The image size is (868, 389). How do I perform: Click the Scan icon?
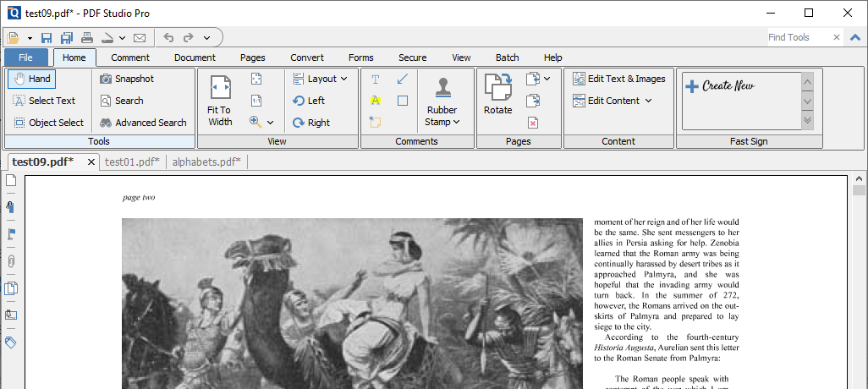click(x=108, y=37)
